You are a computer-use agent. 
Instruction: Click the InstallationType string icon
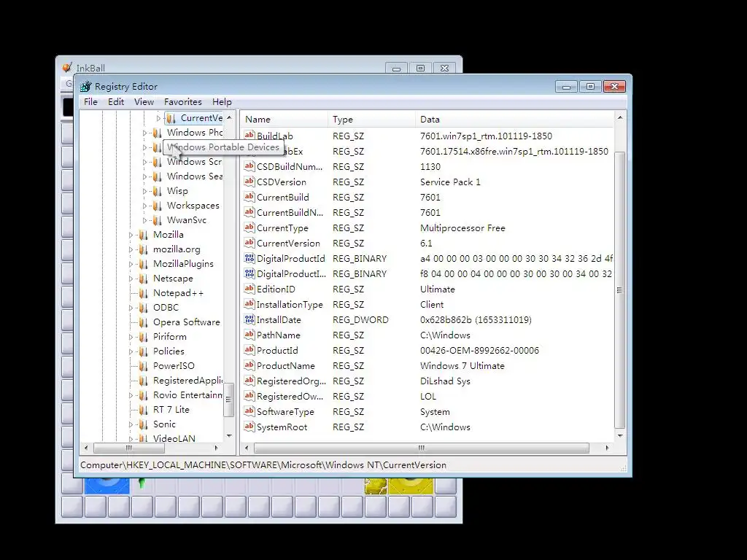coord(249,304)
